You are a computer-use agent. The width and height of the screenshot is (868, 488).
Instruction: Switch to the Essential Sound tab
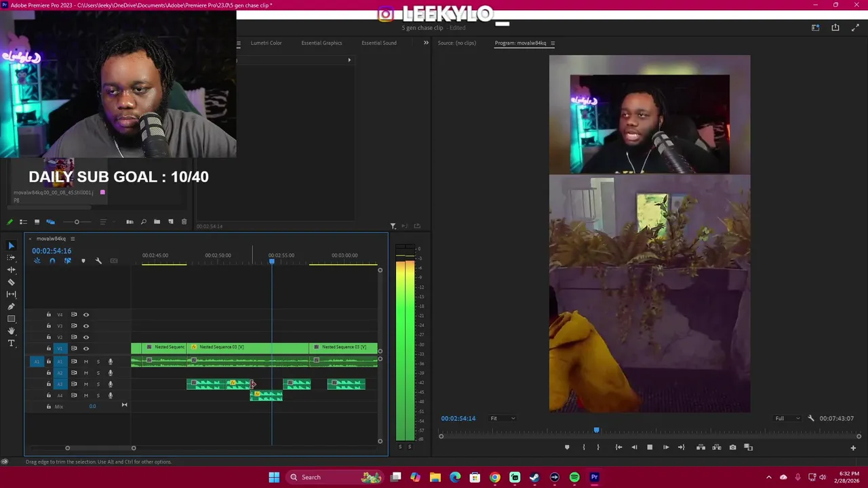point(378,43)
